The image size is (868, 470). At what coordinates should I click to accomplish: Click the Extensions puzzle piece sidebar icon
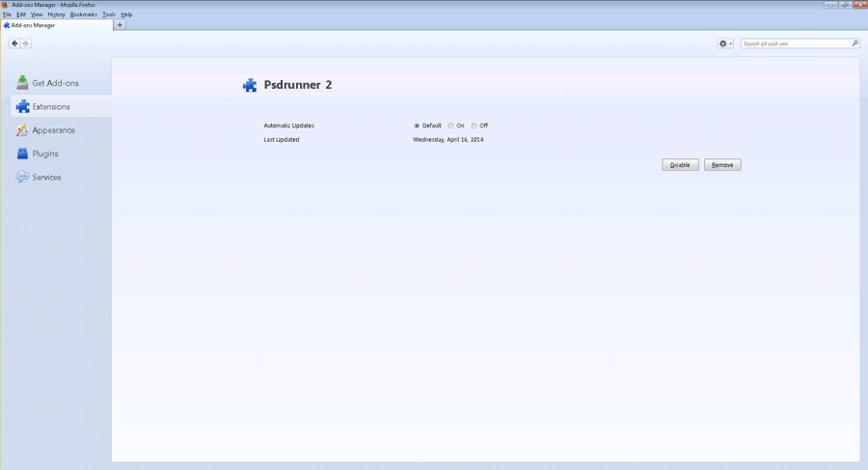23,106
